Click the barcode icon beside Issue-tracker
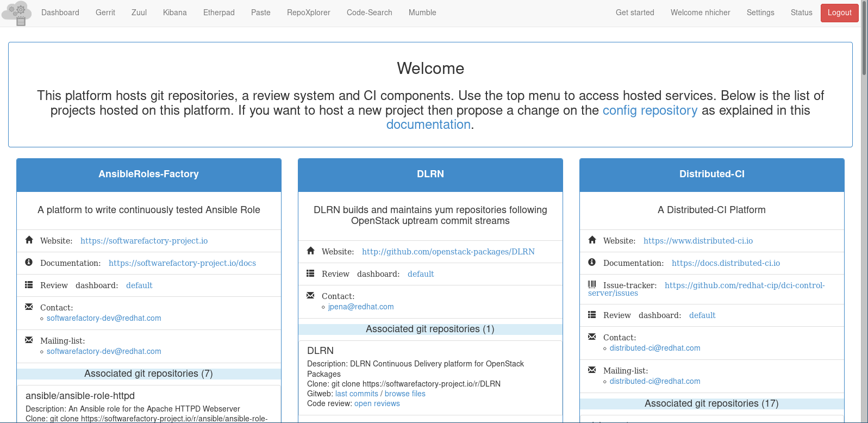The height and width of the screenshot is (423, 868). click(592, 284)
